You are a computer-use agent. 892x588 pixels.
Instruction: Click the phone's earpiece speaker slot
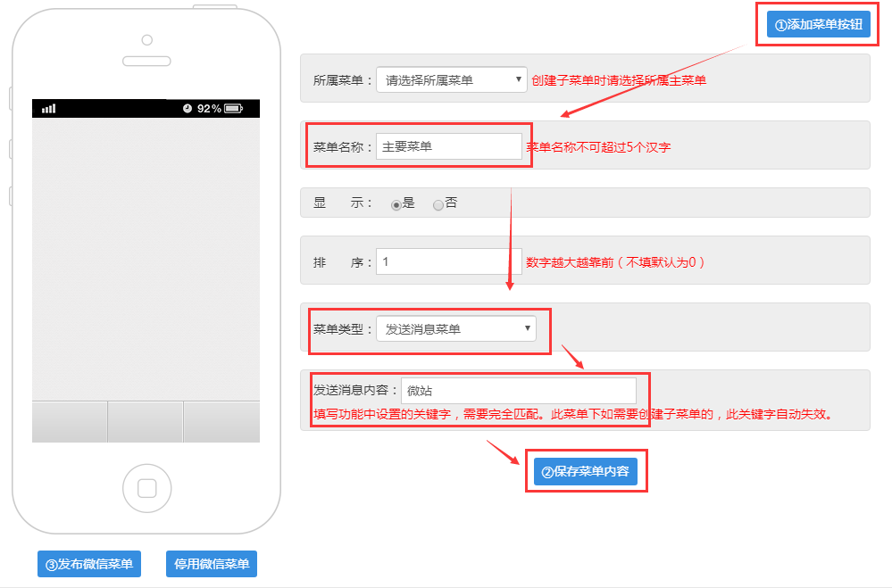click(x=146, y=62)
